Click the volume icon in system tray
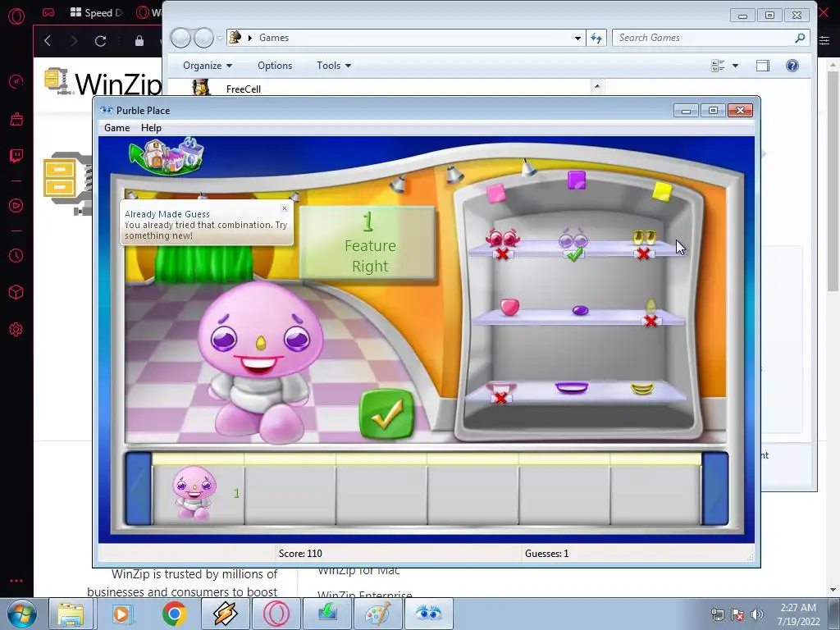The image size is (840, 630). tap(757, 614)
